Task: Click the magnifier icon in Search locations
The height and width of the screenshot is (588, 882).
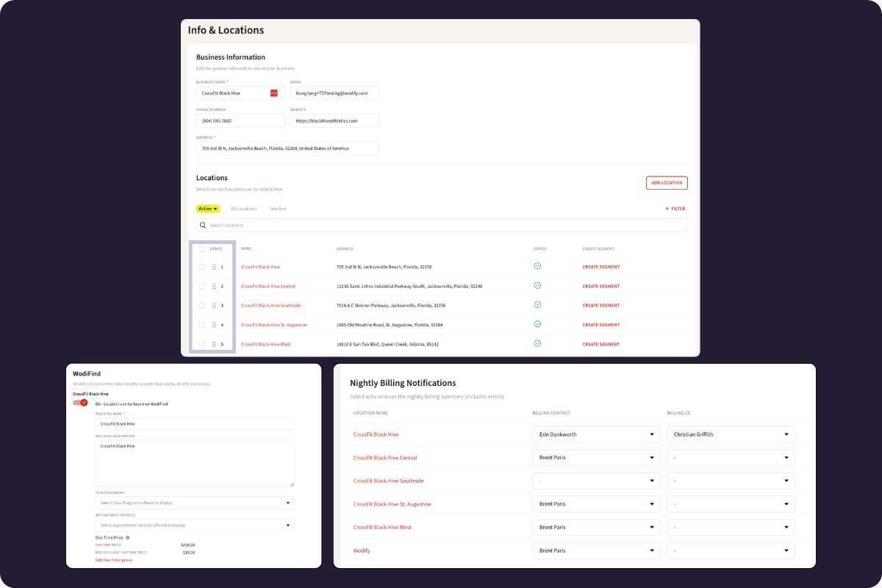Action: (203, 225)
